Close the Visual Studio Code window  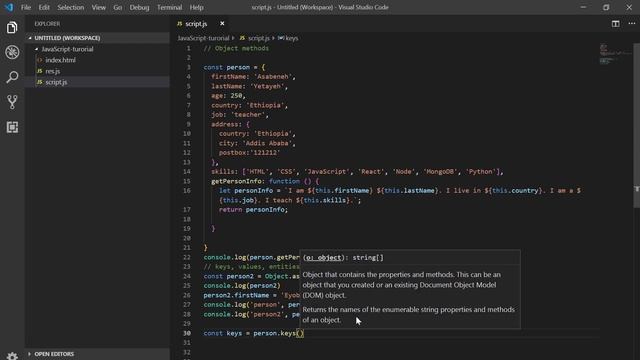[x=629, y=7]
